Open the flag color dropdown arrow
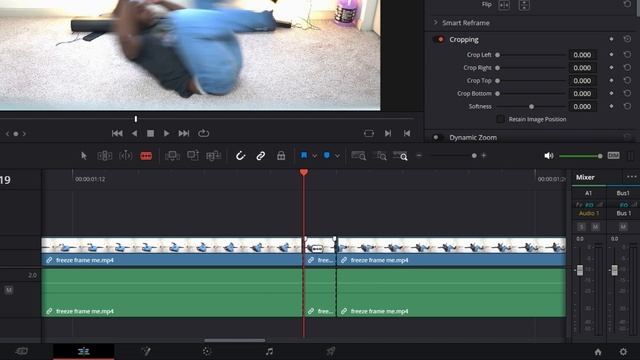 point(314,156)
